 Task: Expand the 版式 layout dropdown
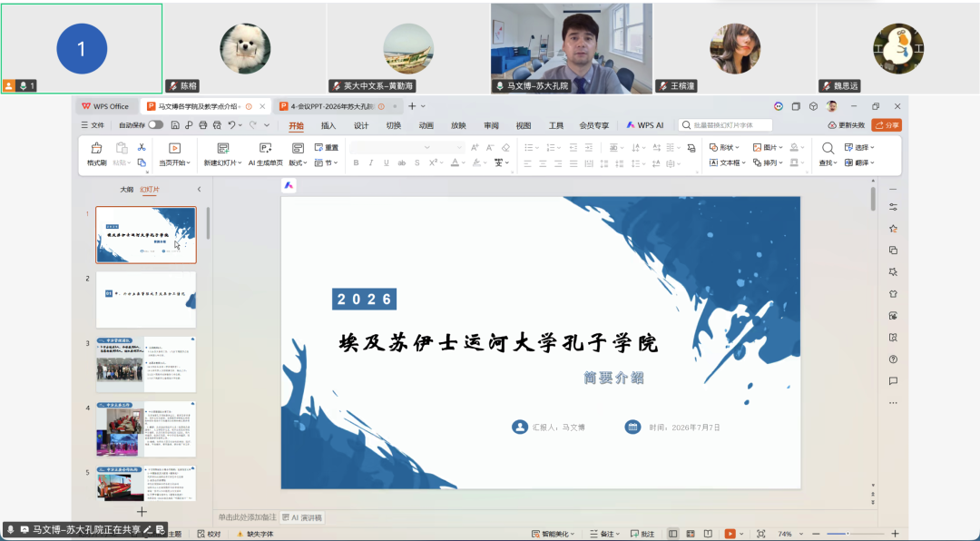298,162
